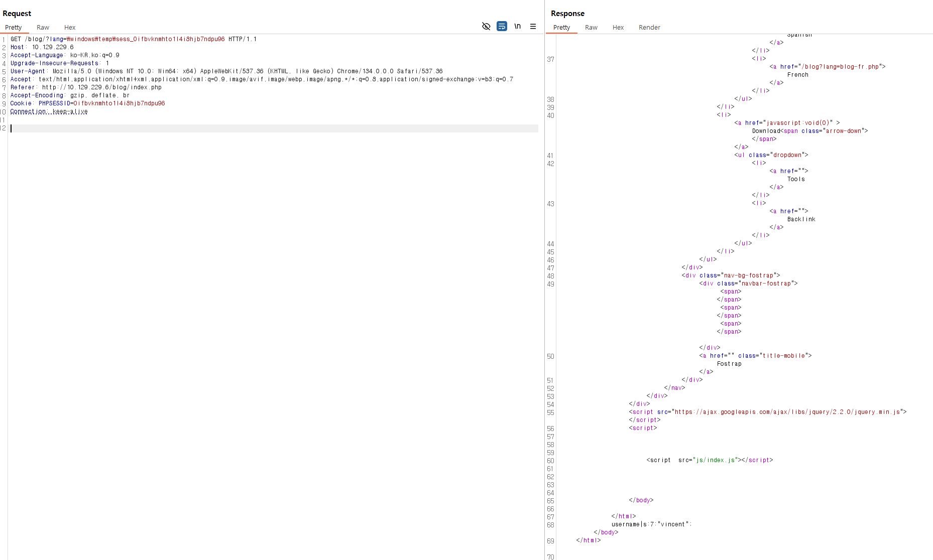Click the Connection keep-alive header line

point(49,111)
